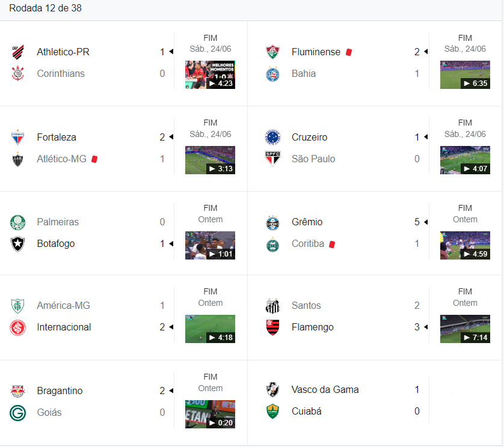Click the Flamengo team crest
Image resolution: width=504 pixels, height=447 pixels.
coord(273,327)
